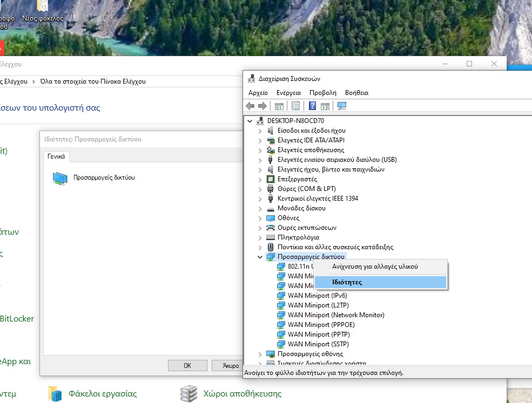Click the port icon for Θύρες (COM & LPT)

(271, 189)
